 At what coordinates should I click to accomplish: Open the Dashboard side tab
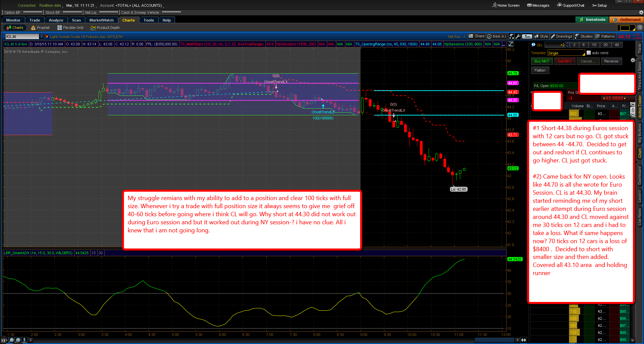640,175
